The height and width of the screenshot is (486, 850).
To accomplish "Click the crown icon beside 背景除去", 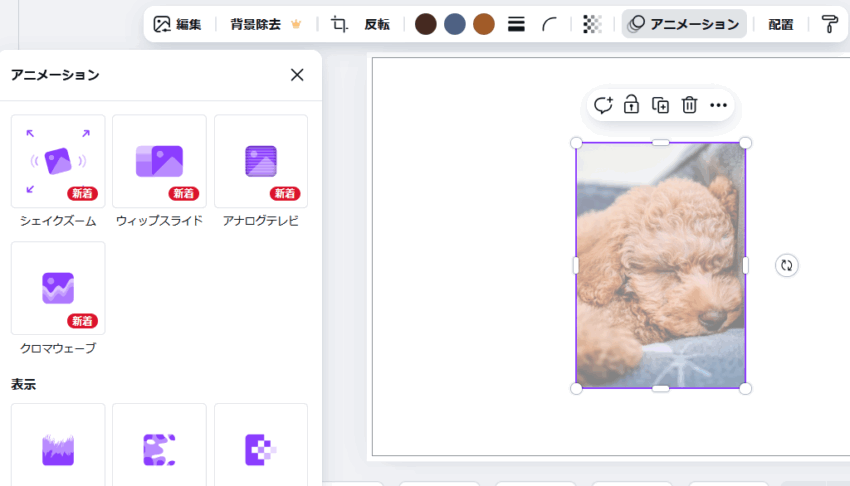I will pyautogui.click(x=296, y=24).
